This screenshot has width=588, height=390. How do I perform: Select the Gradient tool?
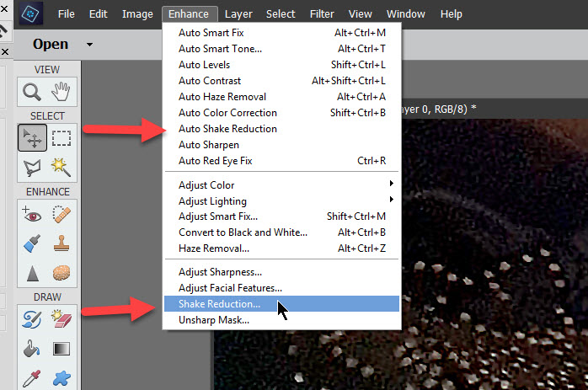(x=61, y=349)
